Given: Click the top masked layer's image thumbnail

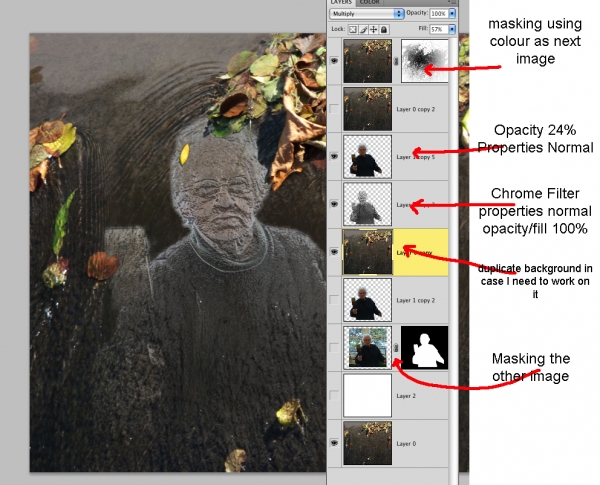Looking at the screenshot, I should [367, 61].
